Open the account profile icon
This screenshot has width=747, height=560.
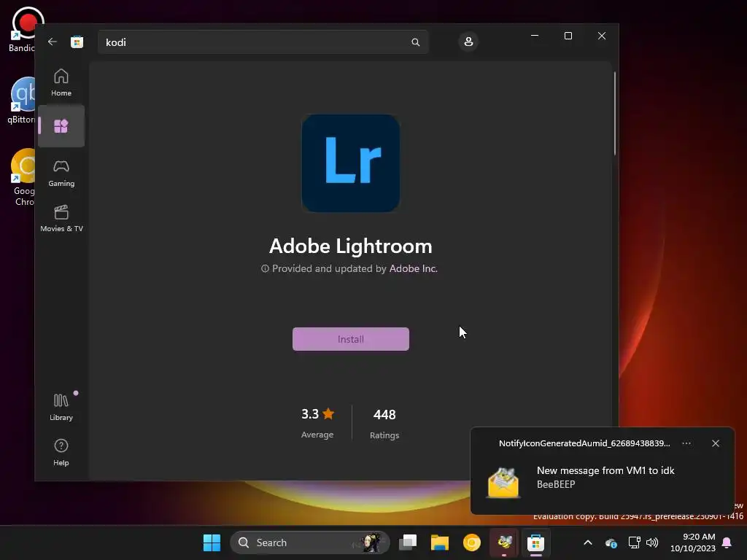pos(468,42)
